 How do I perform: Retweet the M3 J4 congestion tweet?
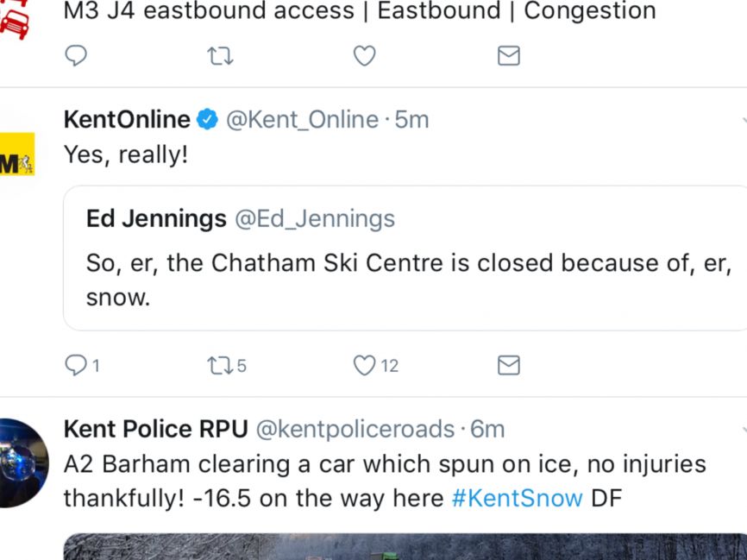(220, 56)
